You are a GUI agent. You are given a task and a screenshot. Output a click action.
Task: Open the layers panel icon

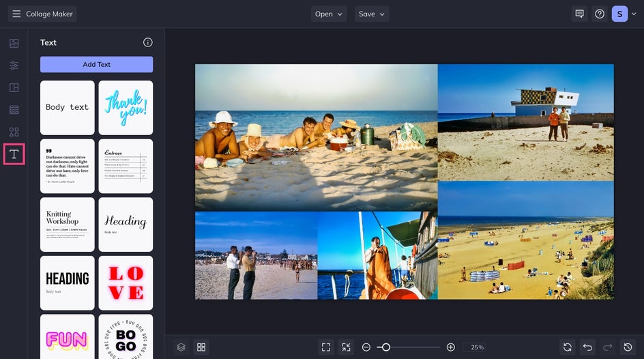coord(181,347)
